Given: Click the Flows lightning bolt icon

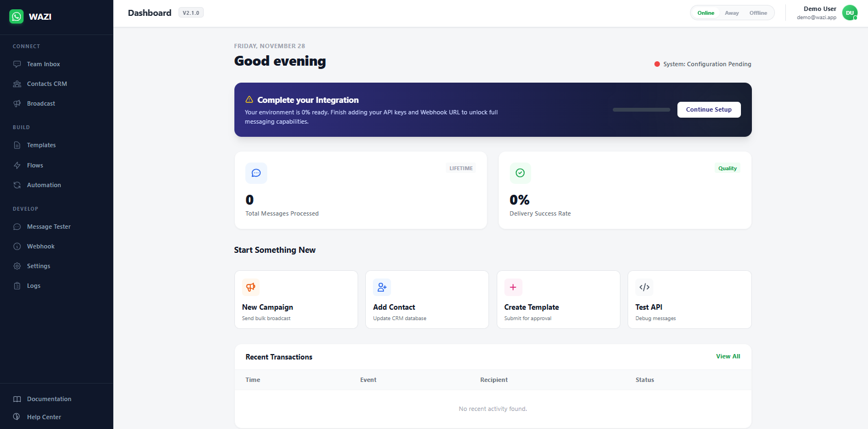Looking at the screenshot, I should click(x=17, y=165).
